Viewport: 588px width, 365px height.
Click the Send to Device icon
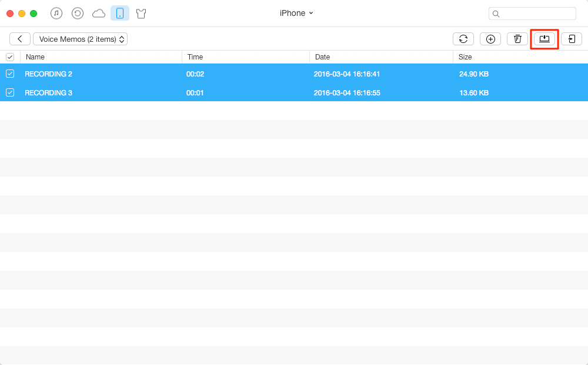tap(572, 39)
